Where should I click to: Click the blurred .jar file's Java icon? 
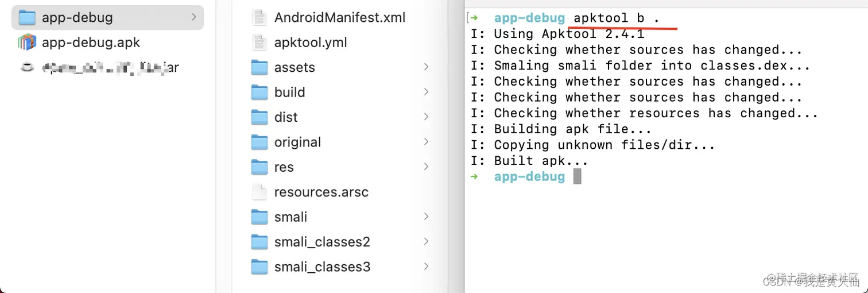[27, 67]
